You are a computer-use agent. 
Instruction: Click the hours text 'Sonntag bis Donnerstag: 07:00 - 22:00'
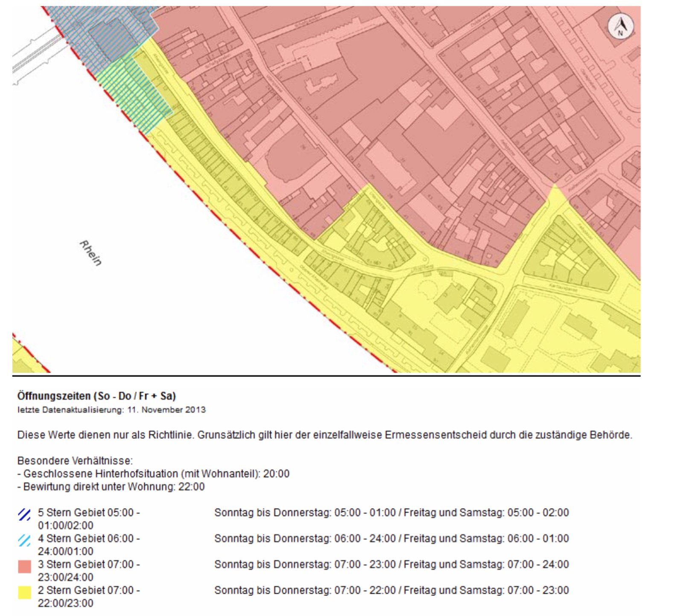[x=305, y=591]
